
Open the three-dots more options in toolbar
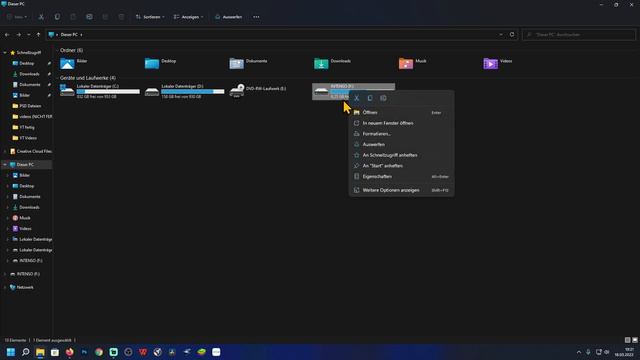(256, 17)
